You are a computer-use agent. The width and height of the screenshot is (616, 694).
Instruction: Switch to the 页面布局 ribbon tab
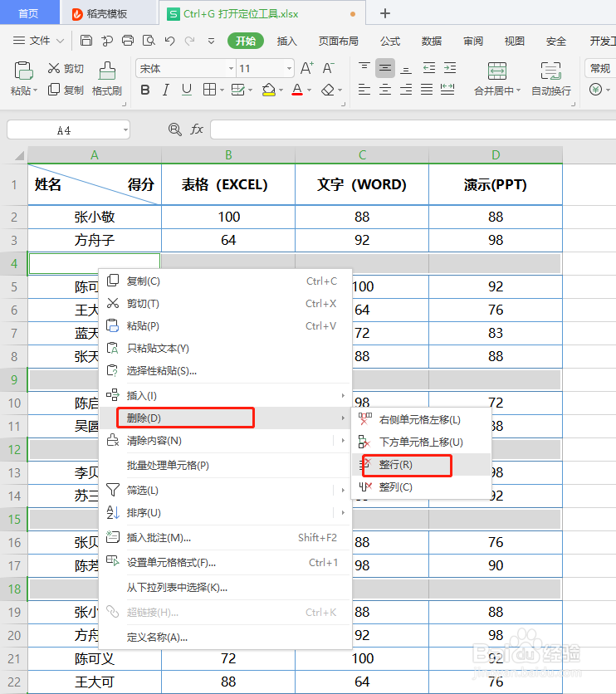[339, 42]
